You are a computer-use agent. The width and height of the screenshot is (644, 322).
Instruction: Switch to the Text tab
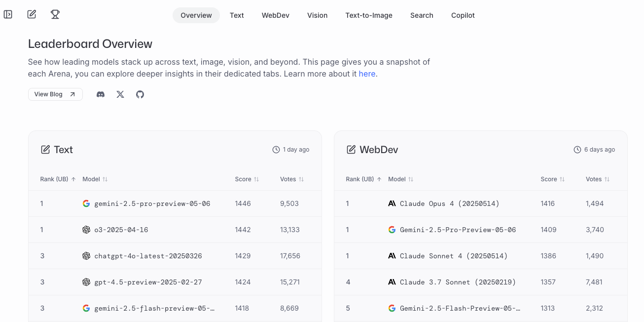(237, 15)
